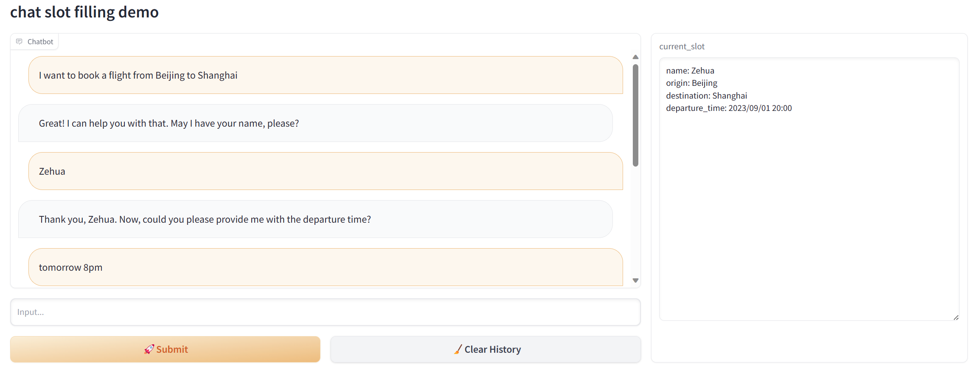
Task: Click the chat scrollbar thumb
Action: coord(635,115)
